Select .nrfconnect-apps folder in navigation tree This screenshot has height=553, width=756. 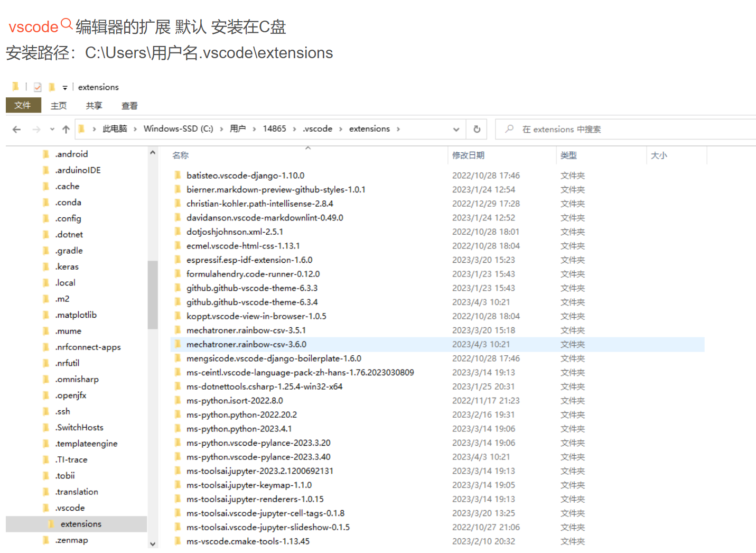88,347
